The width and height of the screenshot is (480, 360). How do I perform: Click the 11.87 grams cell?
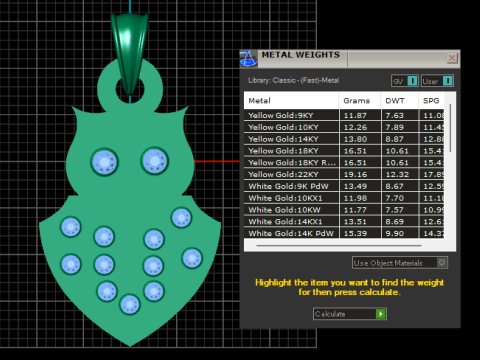pyautogui.click(x=360, y=115)
